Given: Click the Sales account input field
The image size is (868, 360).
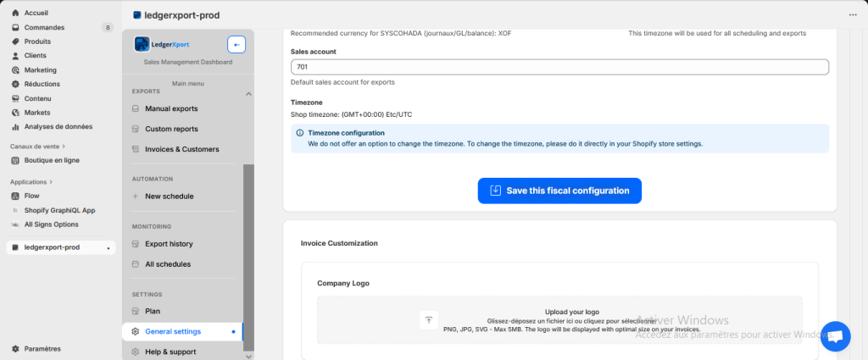Looking at the screenshot, I should point(559,68).
